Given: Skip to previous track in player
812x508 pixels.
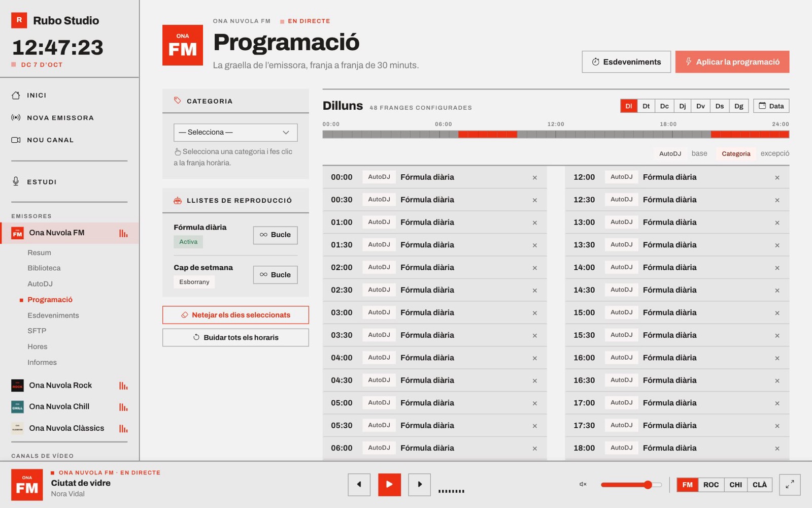Looking at the screenshot, I should 359,485.
